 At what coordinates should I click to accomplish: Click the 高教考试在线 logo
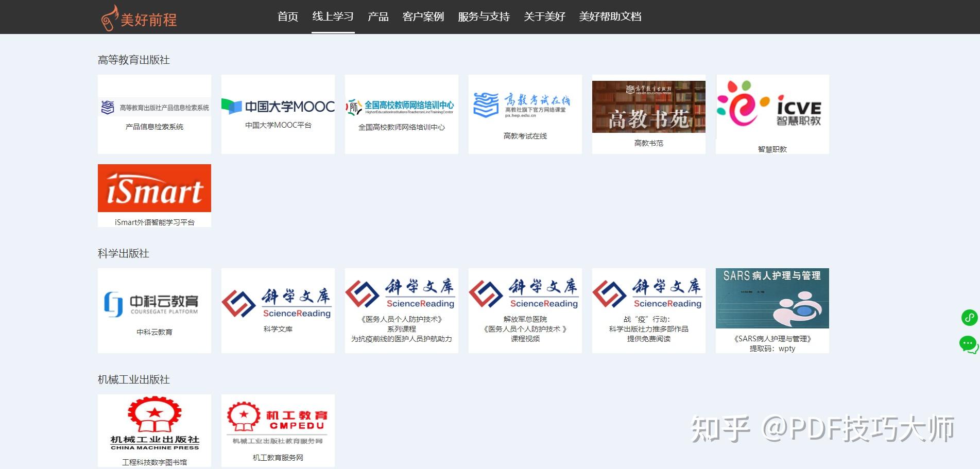[525, 105]
